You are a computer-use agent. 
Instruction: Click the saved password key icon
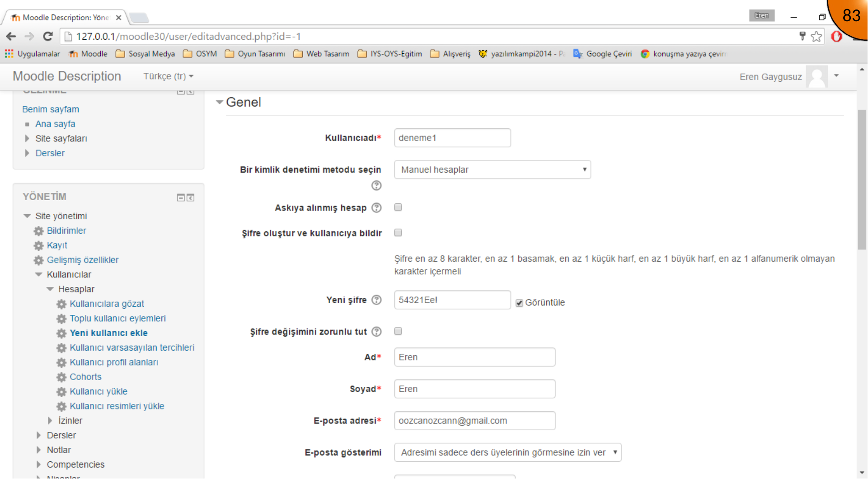(802, 36)
